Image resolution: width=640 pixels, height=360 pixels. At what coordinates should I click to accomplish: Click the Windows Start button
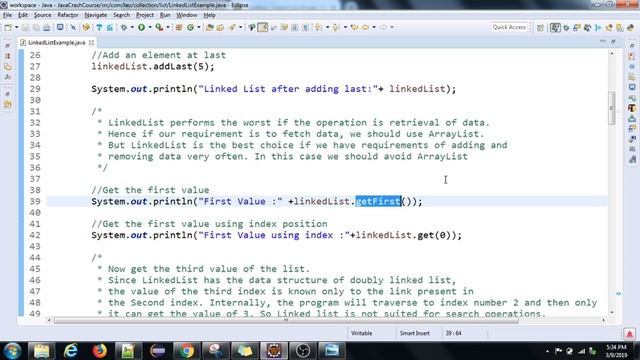pyautogui.click(x=12, y=351)
